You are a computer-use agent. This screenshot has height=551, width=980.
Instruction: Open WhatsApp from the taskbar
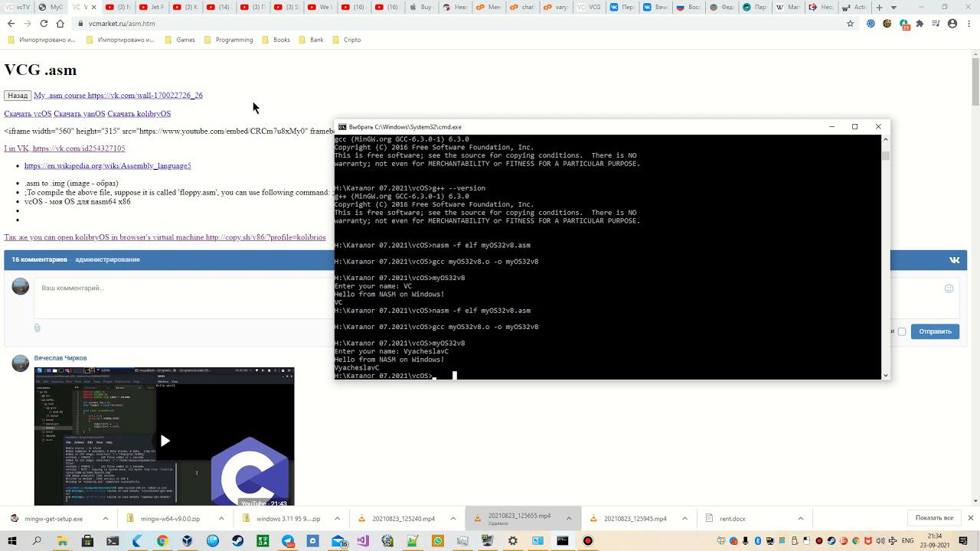point(437,541)
